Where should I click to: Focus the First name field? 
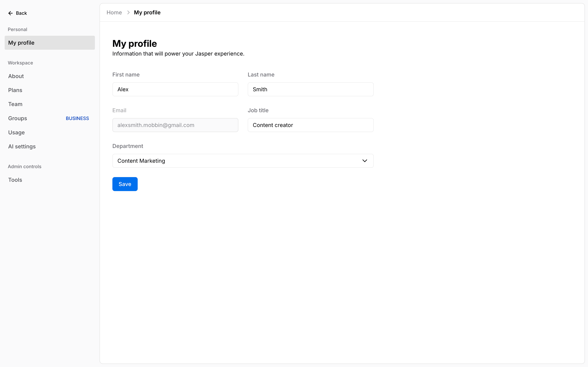(x=175, y=89)
